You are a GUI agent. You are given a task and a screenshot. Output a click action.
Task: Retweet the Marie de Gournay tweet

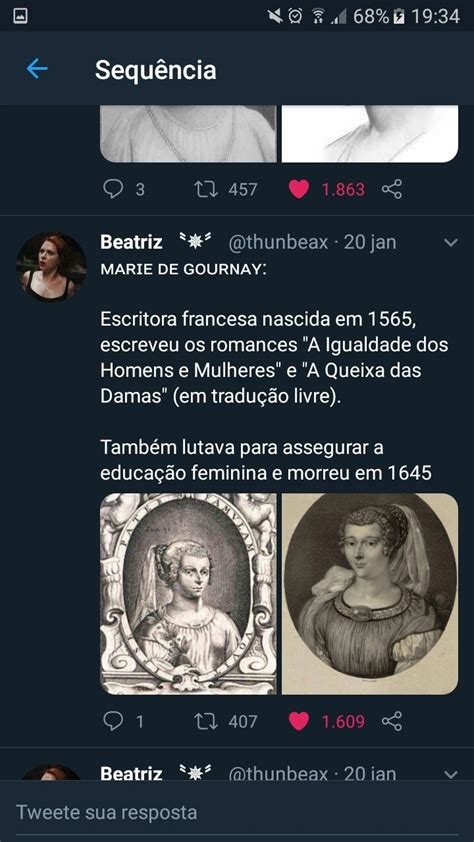click(x=206, y=721)
